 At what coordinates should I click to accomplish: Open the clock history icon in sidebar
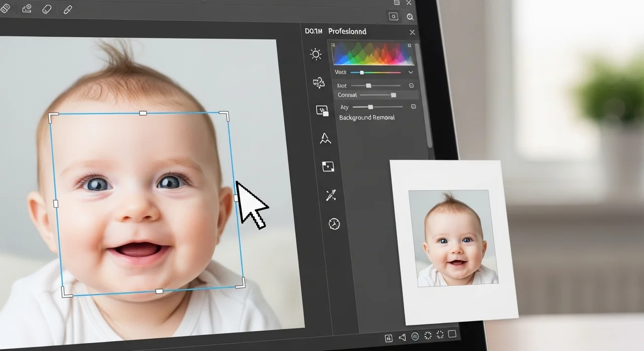click(x=334, y=224)
